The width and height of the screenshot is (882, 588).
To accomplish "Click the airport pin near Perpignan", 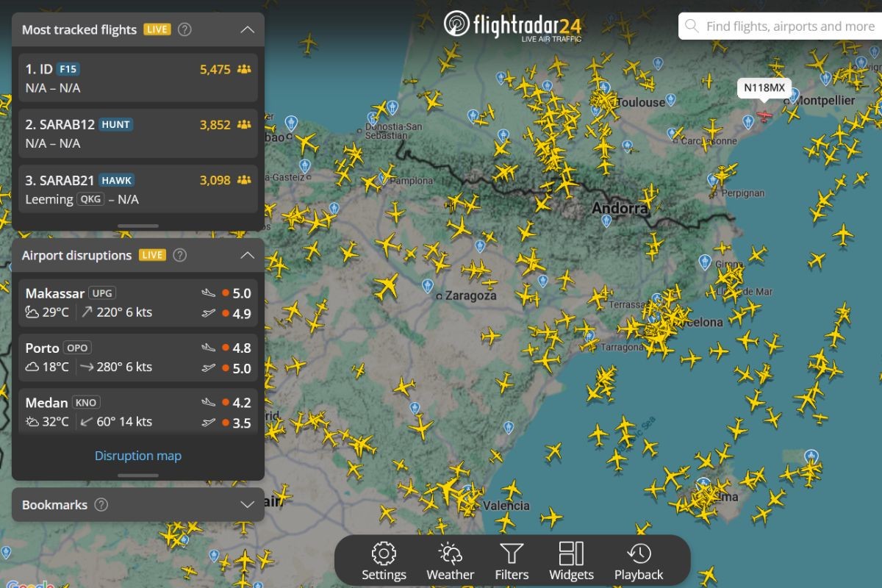I will (711, 181).
